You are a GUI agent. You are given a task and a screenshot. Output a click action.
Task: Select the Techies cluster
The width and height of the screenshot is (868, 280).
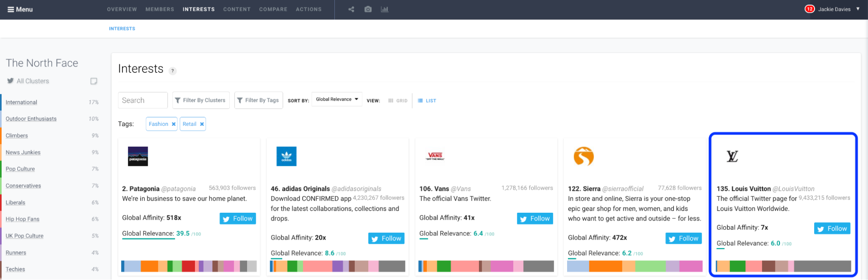[15, 270]
